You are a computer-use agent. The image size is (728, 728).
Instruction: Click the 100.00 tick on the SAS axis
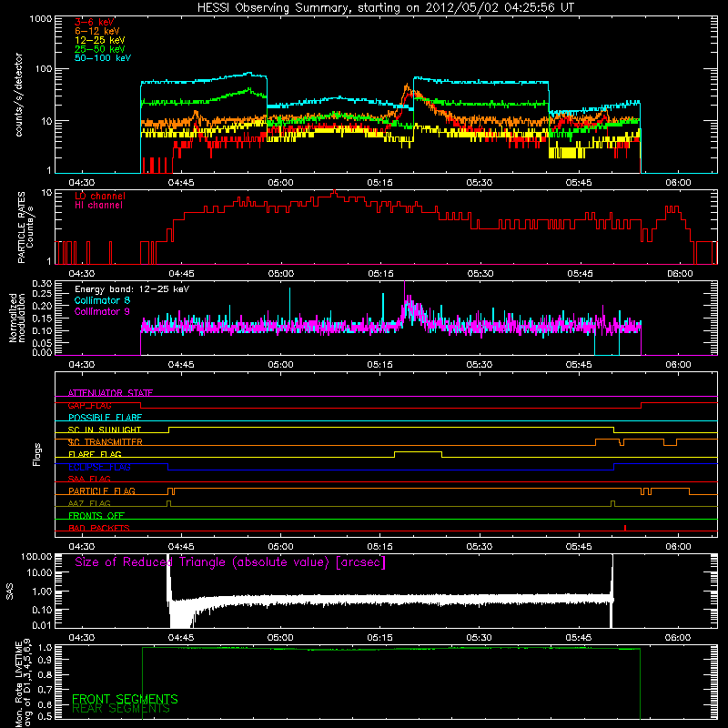coord(36,557)
